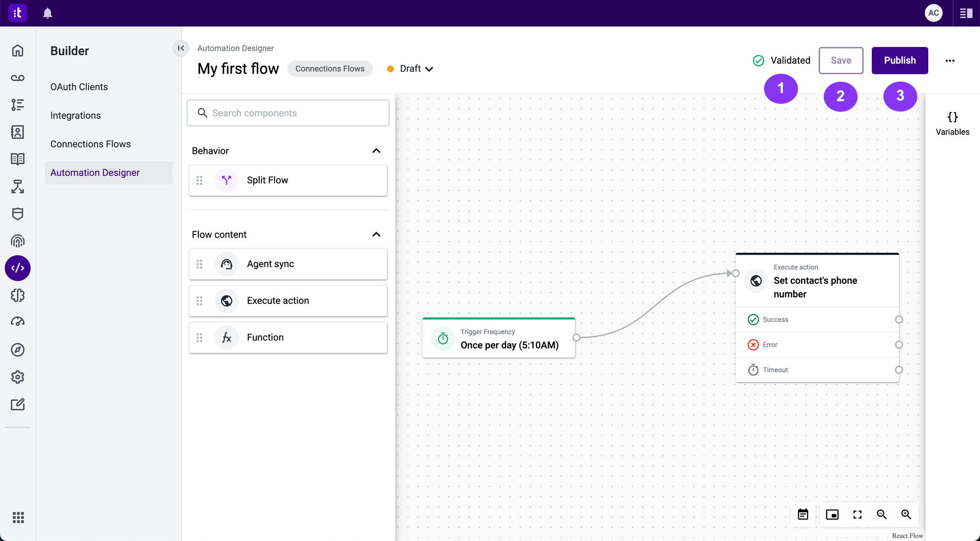Screen dimensions: 980x541
Task: Toggle the minimap picture-in-picture icon
Action: (x=832, y=514)
